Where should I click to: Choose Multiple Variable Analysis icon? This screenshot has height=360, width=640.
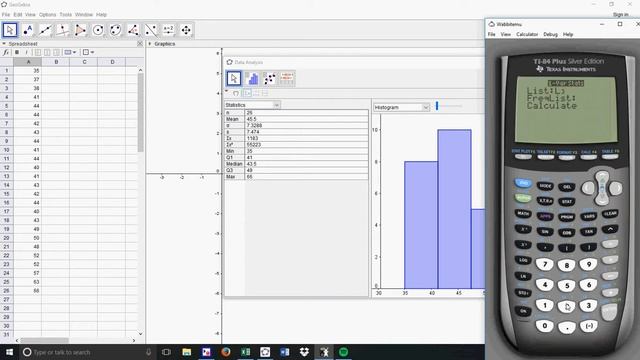(x=287, y=78)
